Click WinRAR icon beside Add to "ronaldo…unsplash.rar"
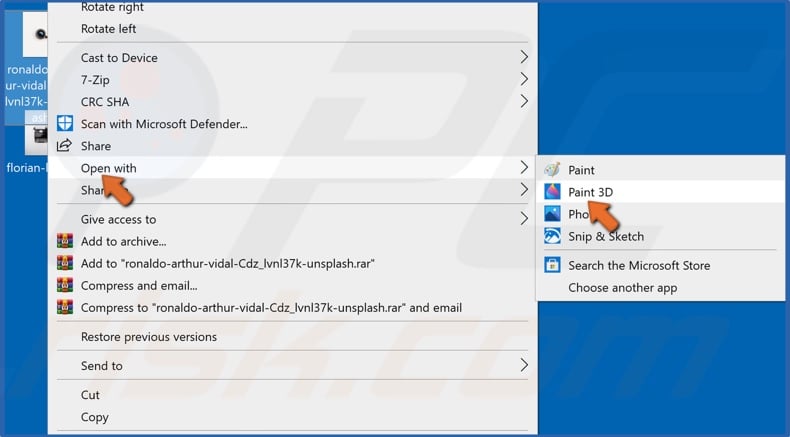Screen dimensions: 790x437 click(x=64, y=263)
